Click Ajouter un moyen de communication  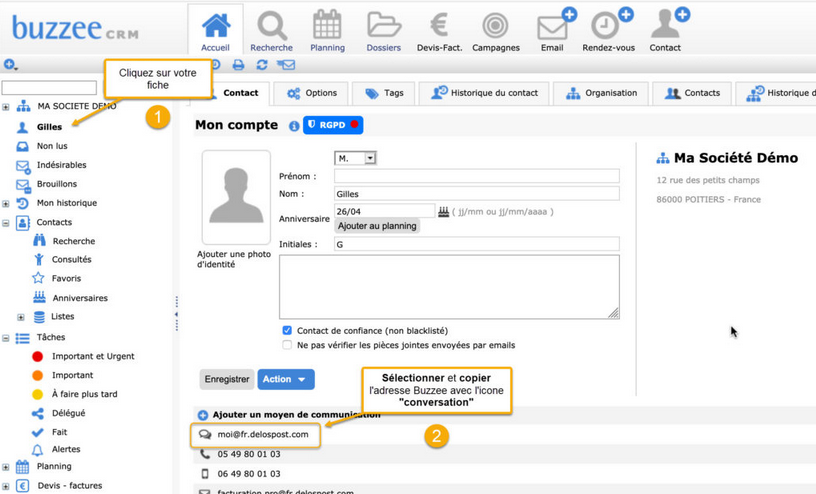pyautogui.click(x=296, y=415)
